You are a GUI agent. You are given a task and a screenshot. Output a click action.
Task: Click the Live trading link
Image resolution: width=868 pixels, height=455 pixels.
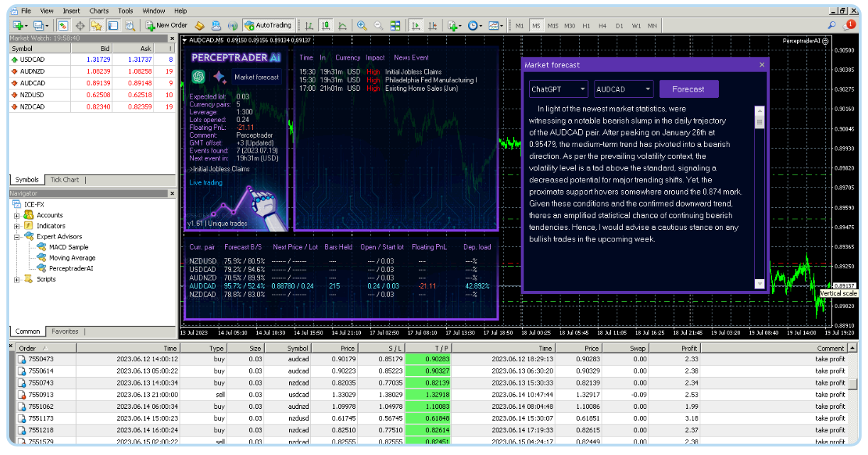tap(206, 182)
